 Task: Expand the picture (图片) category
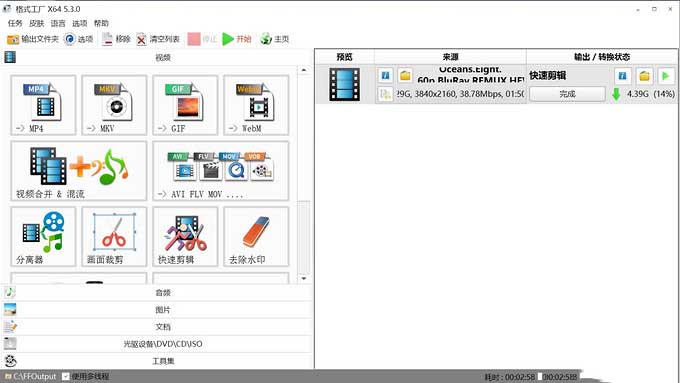157,310
